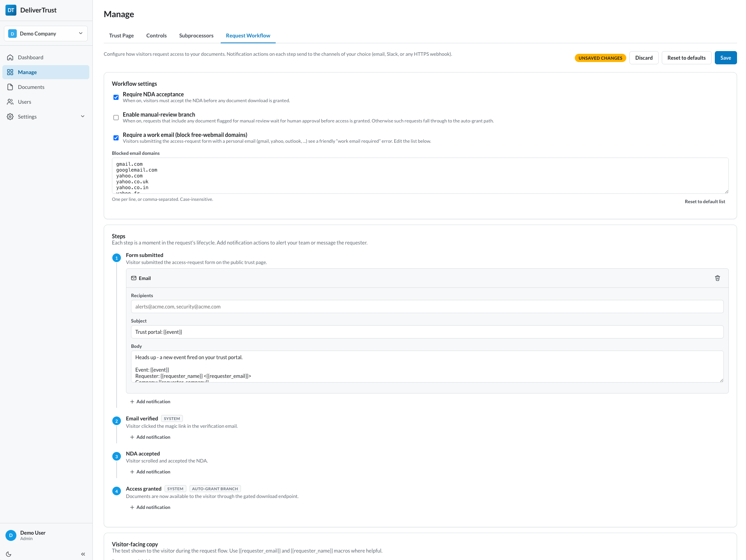The height and width of the screenshot is (560, 746).
Task: Grab the Blocked email domains textarea resize handle
Action: point(727,191)
